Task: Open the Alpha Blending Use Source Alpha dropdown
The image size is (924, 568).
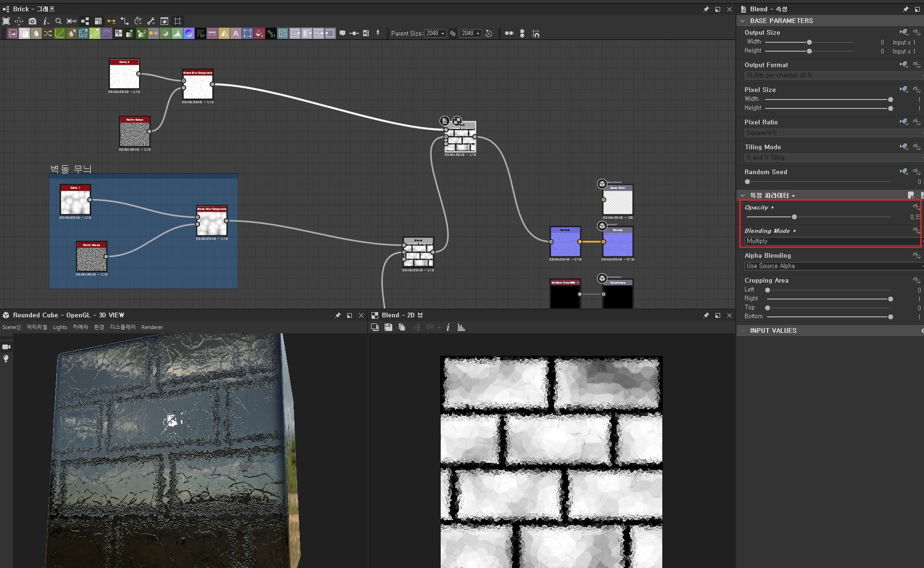Action: pyautogui.click(x=832, y=266)
